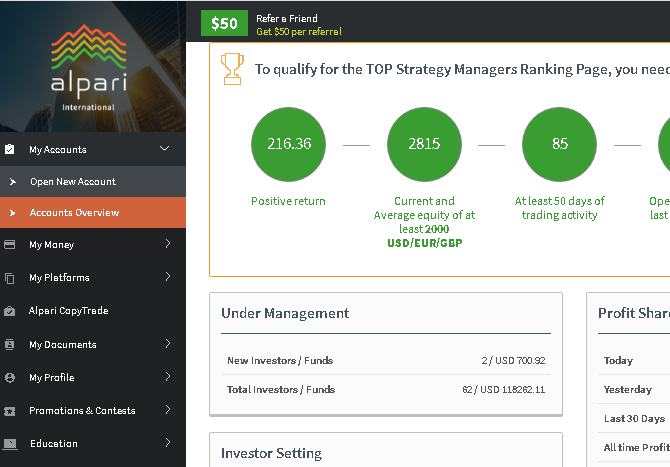This screenshot has width=670, height=467.
Task: Open the My Documents menu
Action: coord(93,344)
